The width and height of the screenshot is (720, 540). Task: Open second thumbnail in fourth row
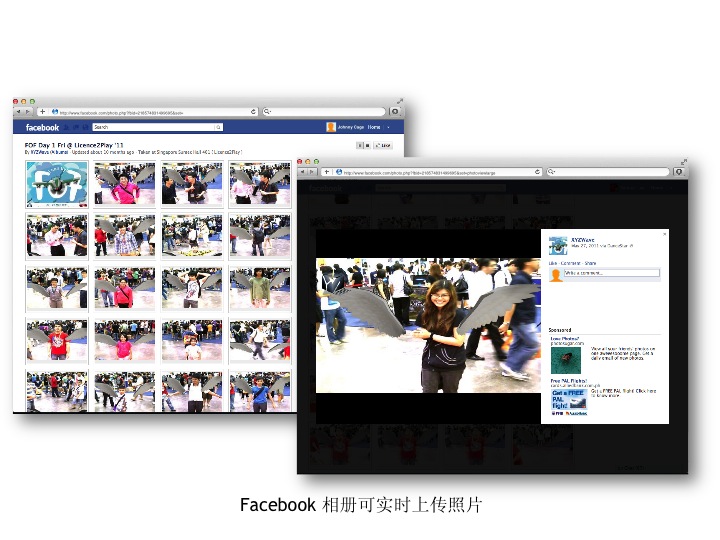[124, 341]
